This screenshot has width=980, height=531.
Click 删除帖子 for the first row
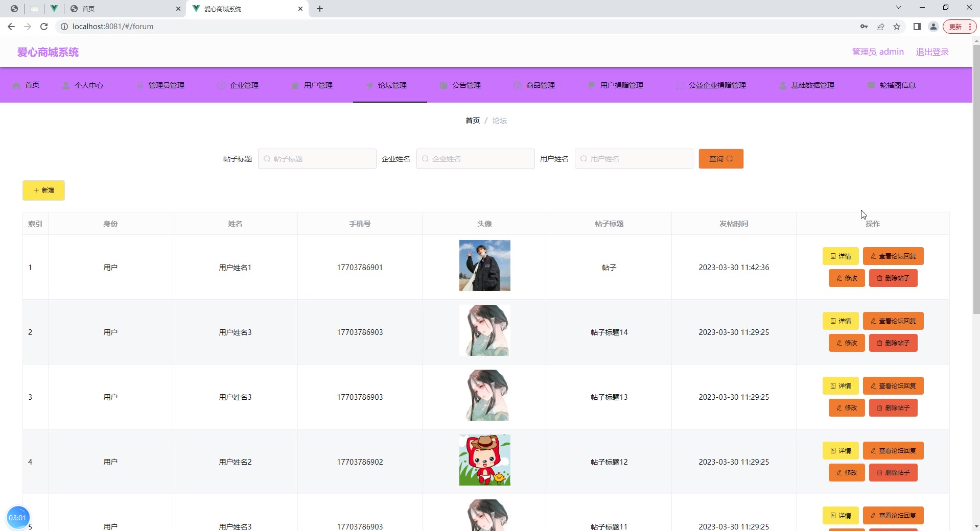click(x=893, y=278)
